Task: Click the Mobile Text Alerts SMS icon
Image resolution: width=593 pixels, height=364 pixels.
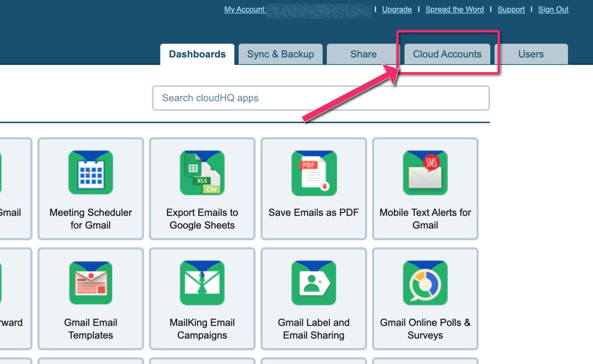Action: point(425,172)
